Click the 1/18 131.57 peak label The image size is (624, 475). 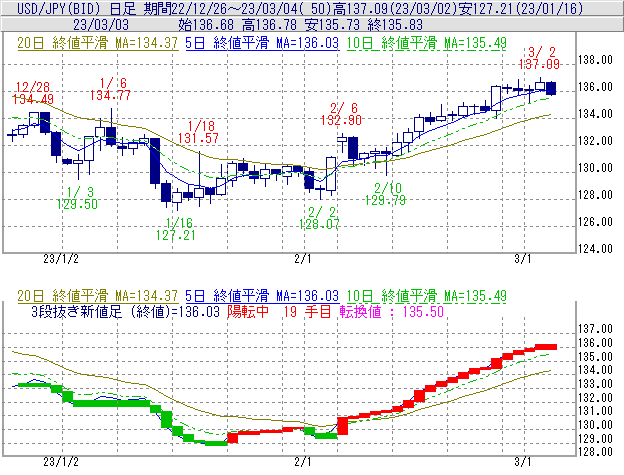tap(198, 132)
